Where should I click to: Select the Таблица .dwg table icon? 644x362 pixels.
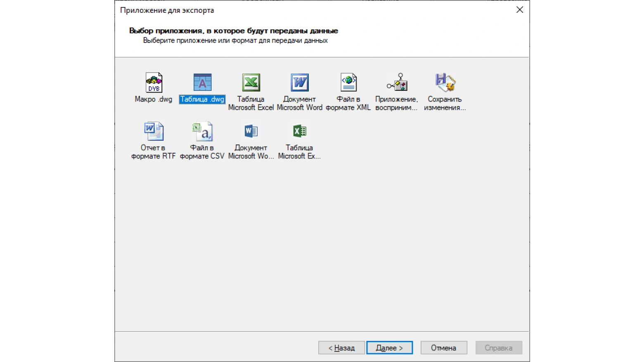[202, 83]
